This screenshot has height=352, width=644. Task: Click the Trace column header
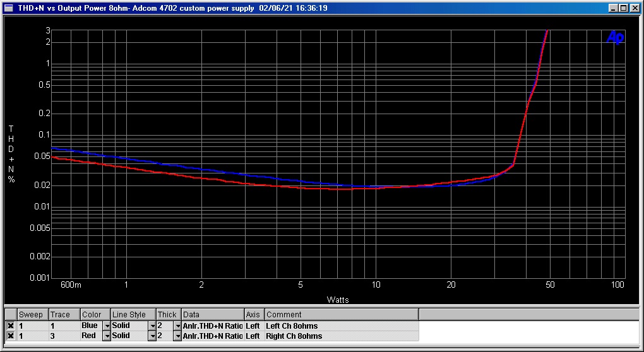pyautogui.click(x=64, y=315)
